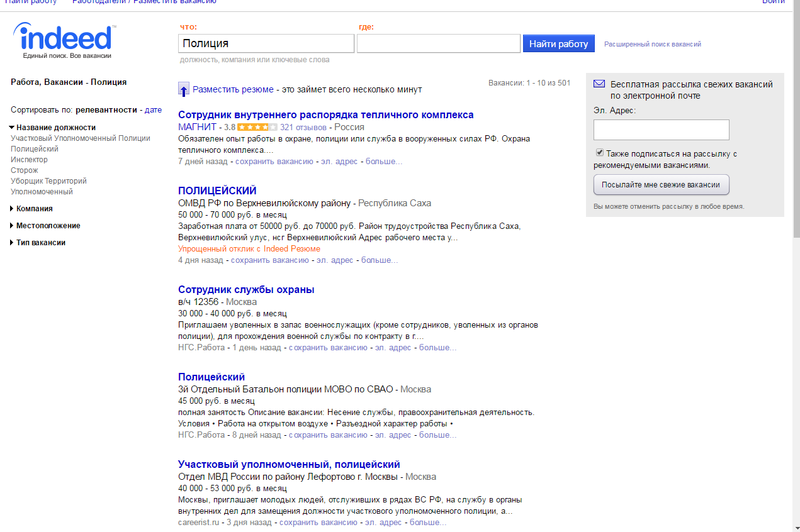Click the resume upload arrow icon
This screenshot has width=800, height=532.
tap(183, 89)
